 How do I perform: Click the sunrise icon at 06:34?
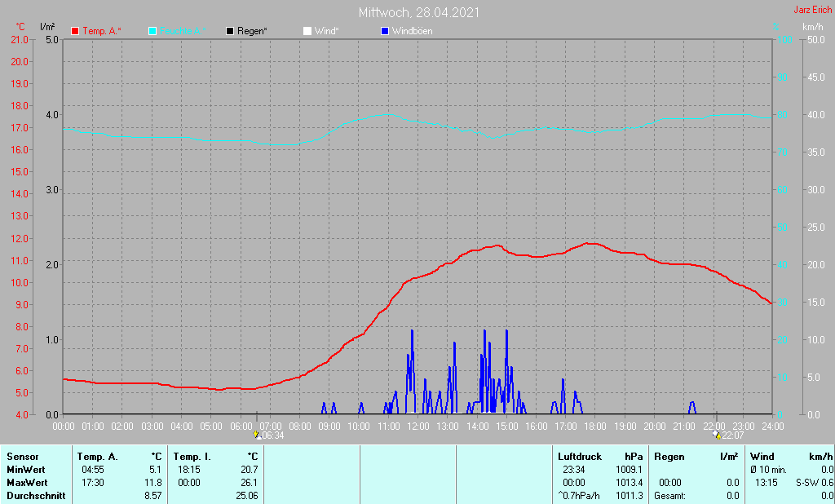click(257, 435)
